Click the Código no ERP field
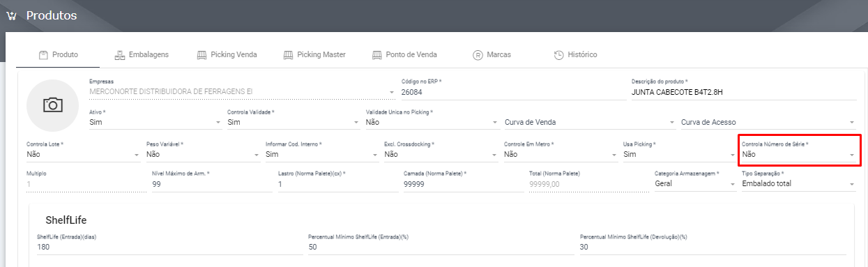Screen dimensions: 868x267 point(513,91)
